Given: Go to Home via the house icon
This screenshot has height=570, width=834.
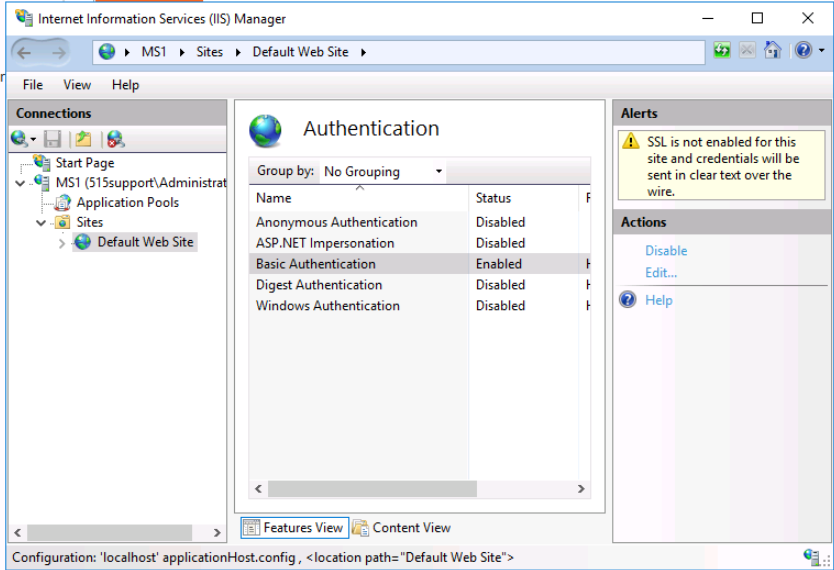Looking at the screenshot, I should (x=772, y=51).
